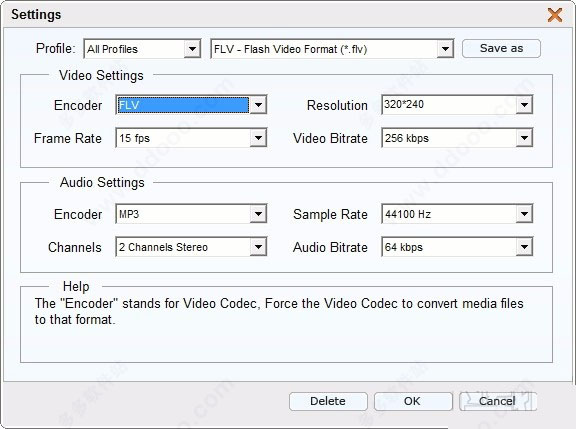Open the video Encoder FLV dropdown arrow
576x429 pixels.
(x=258, y=105)
